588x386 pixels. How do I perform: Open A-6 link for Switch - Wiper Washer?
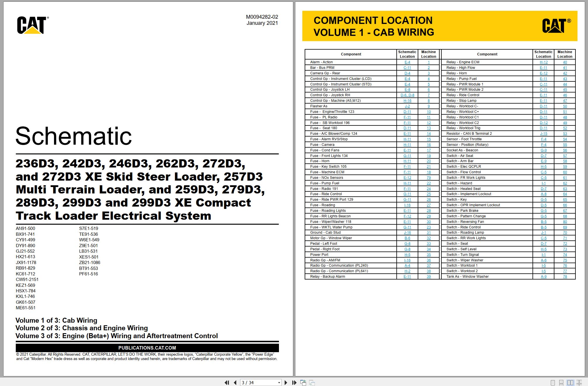click(x=543, y=260)
